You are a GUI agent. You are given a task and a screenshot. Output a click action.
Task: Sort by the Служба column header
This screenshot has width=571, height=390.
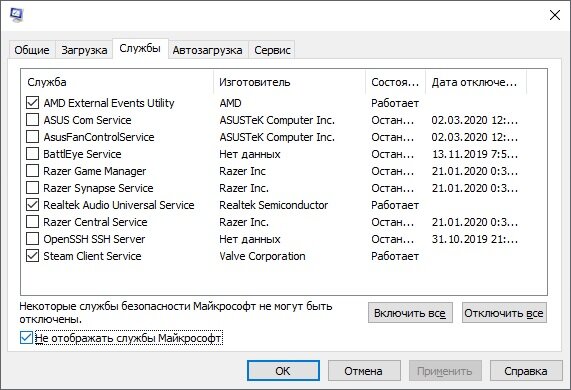pyautogui.click(x=118, y=82)
